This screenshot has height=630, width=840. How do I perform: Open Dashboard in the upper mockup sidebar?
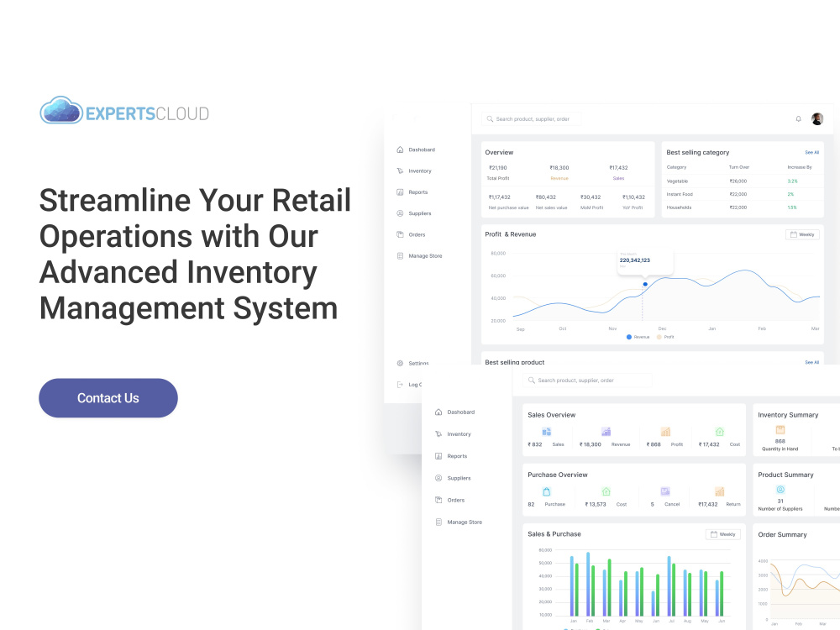click(422, 150)
